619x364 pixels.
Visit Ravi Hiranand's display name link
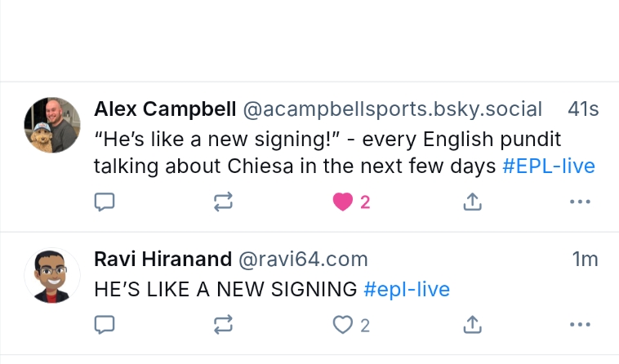point(163,260)
